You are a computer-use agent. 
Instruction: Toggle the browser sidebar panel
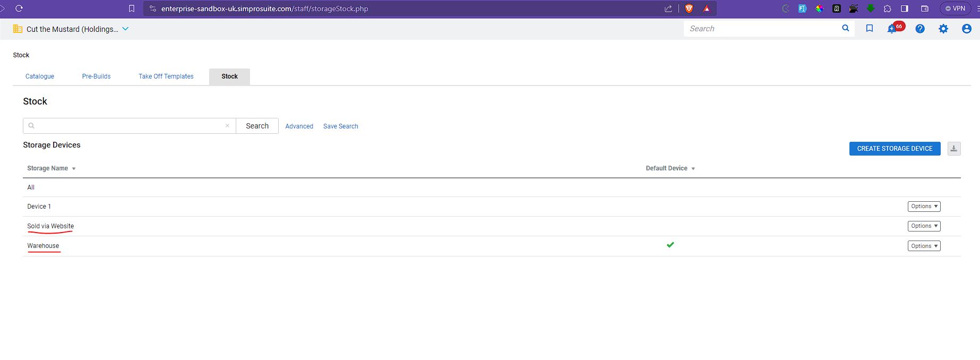pos(905,8)
